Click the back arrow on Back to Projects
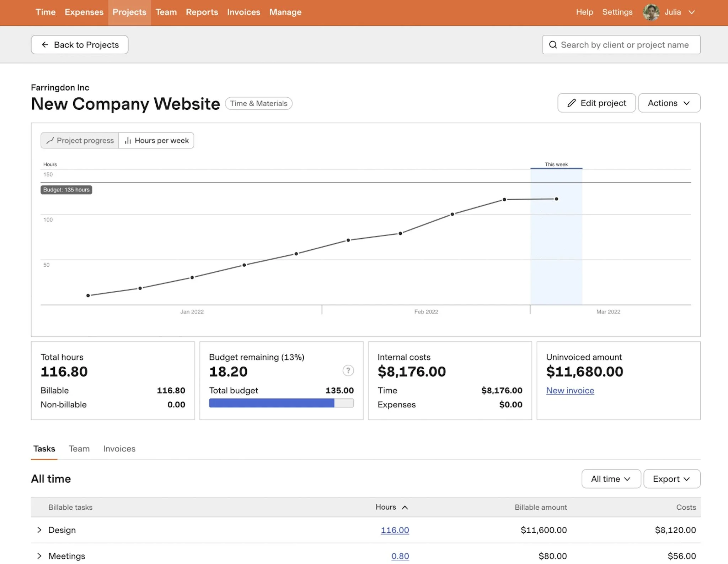The height and width of the screenshot is (564, 728). point(44,44)
